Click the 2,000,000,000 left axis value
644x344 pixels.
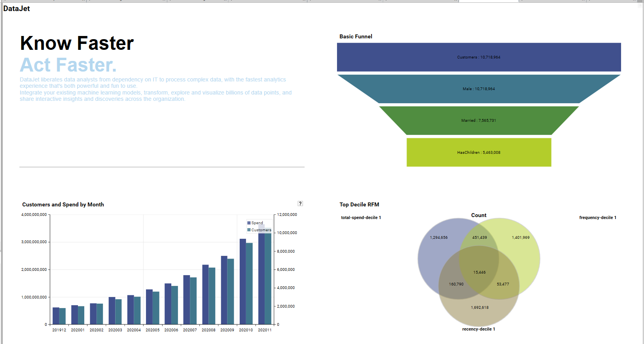click(x=34, y=270)
